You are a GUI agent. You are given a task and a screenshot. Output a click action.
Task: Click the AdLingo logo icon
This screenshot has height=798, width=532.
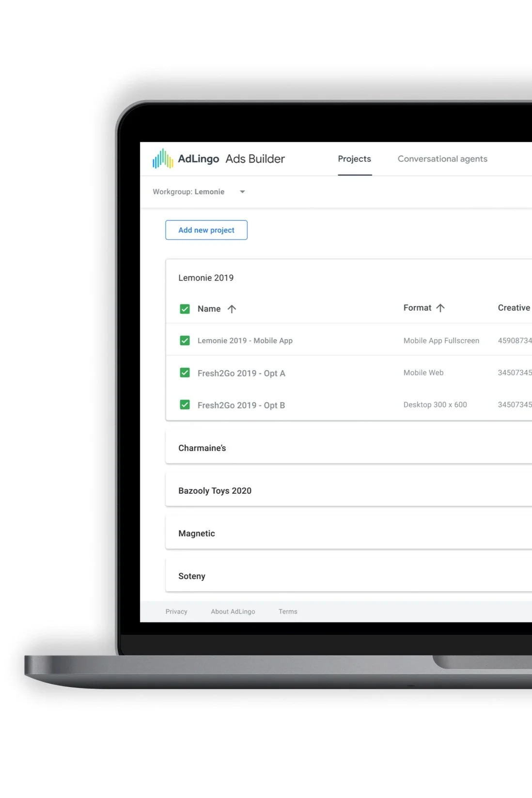pos(163,158)
